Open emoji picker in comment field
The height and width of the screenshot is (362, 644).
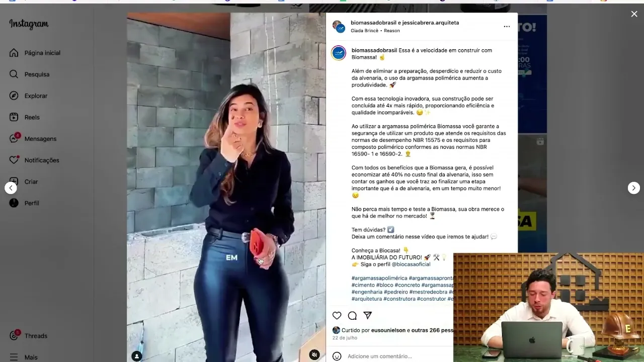click(x=337, y=356)
